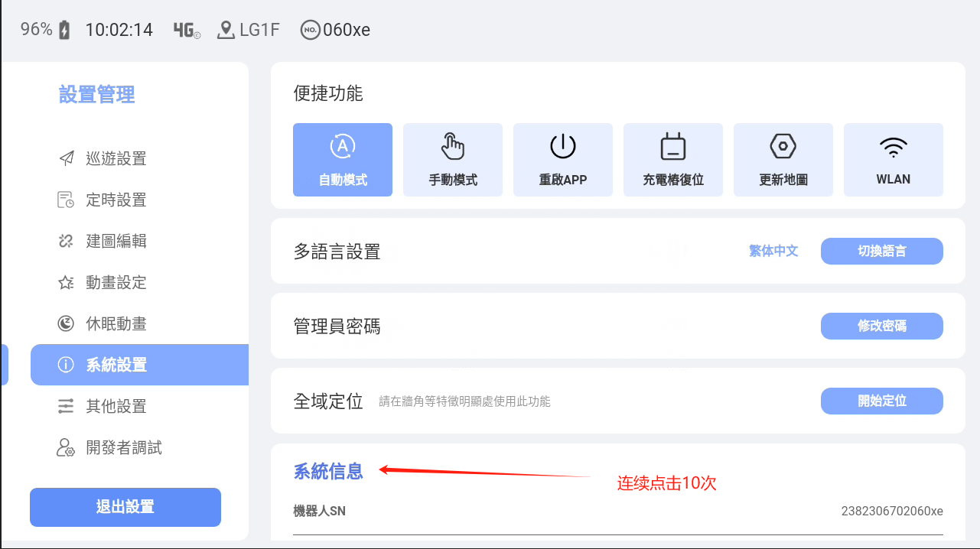Click the 繁体中文 current language label
Viewport: 980px width, 549px height.
(773, 251)
